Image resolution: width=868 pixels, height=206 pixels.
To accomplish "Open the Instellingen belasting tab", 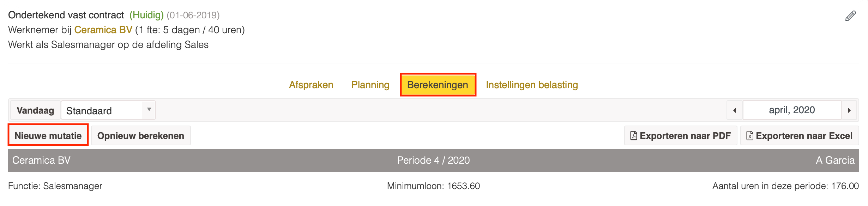I will tap(532, 85).
